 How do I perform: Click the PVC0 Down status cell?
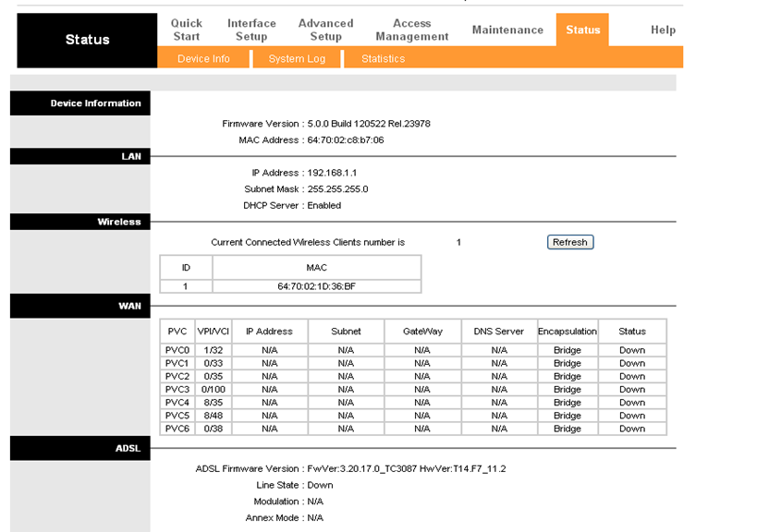tap(632, 350)
